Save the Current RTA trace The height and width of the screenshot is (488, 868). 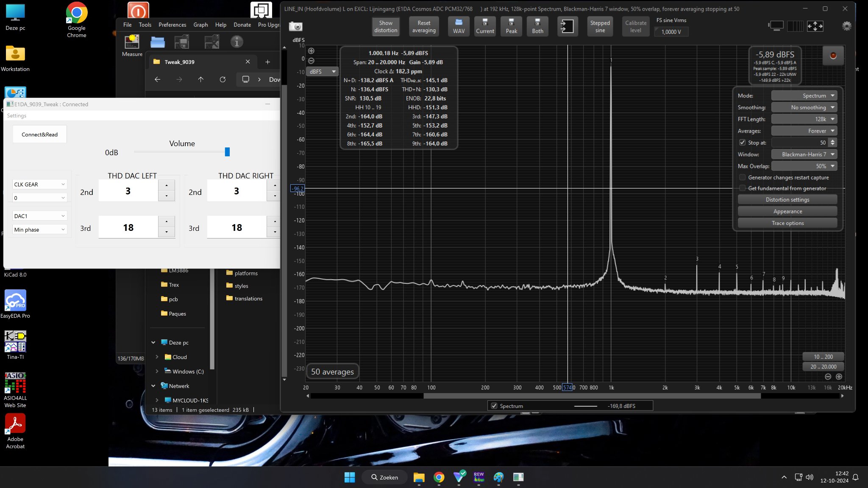485,26
